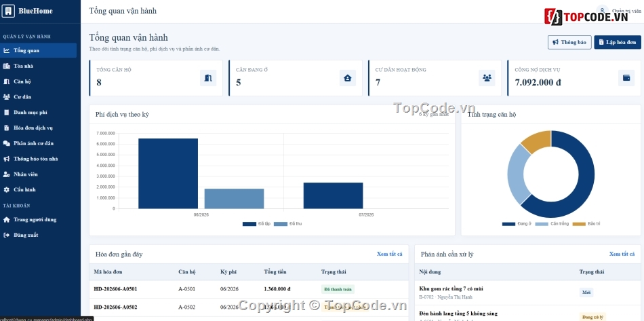The width and height of the screenshot is (644, 321).
Task: Click Xem tất cả in Hóa đơn gần đây
Action: (x=389, y=254)
